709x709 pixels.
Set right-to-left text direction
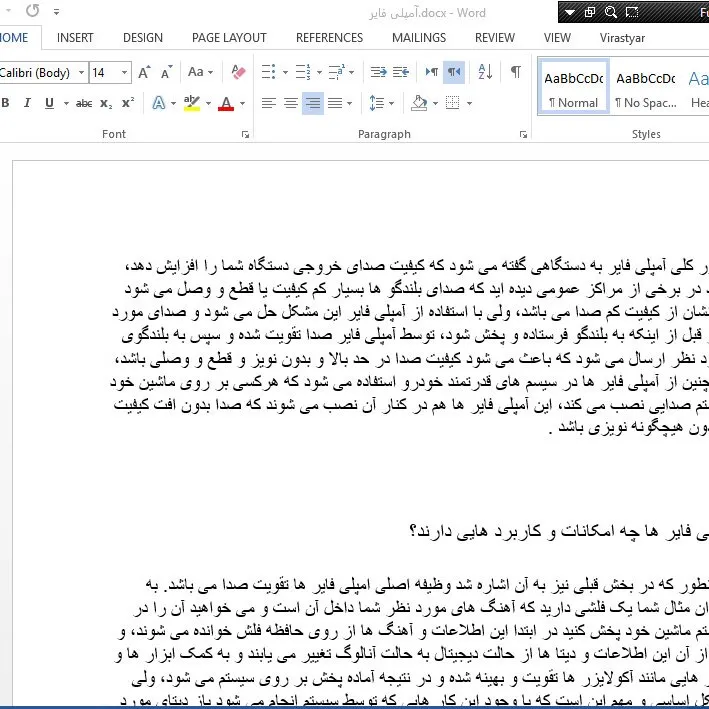coord(455,72)
